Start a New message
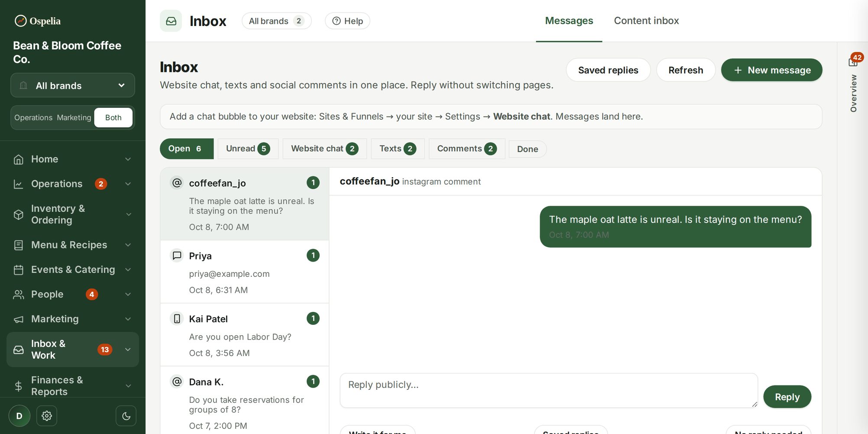The height and width of the screenshot is (434, 868). point(771,70)
